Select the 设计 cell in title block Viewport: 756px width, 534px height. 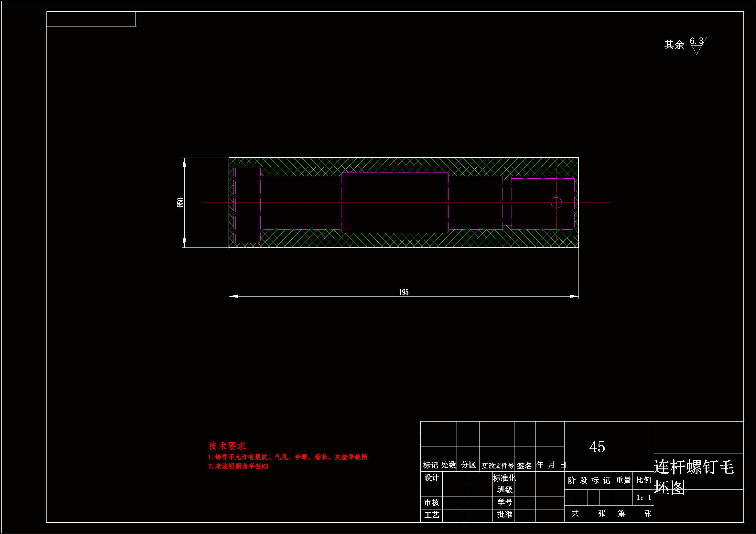coord(432,478)
